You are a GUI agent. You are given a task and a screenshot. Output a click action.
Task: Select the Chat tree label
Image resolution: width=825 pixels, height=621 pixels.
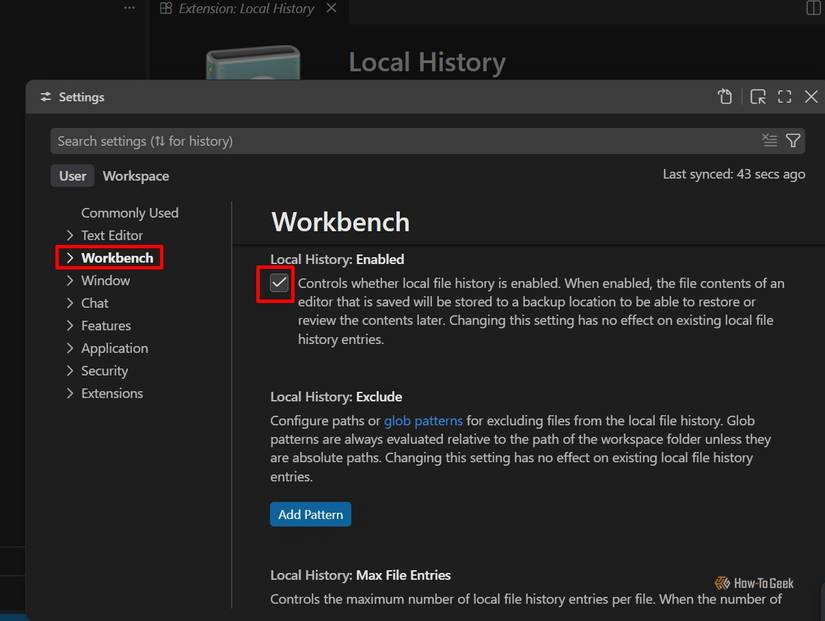pos(95,303)
